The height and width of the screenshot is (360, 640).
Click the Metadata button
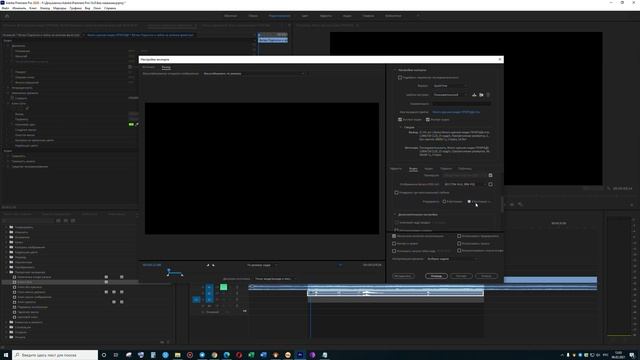pyautogui.click(x=403, y=276)
